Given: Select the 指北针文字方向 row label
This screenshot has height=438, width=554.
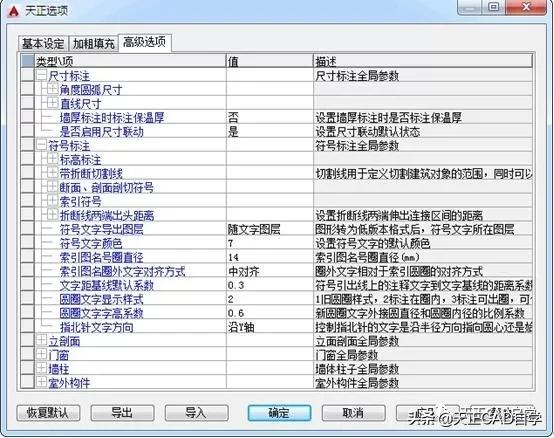Looking at the screenshot, I should click(96, 327).
